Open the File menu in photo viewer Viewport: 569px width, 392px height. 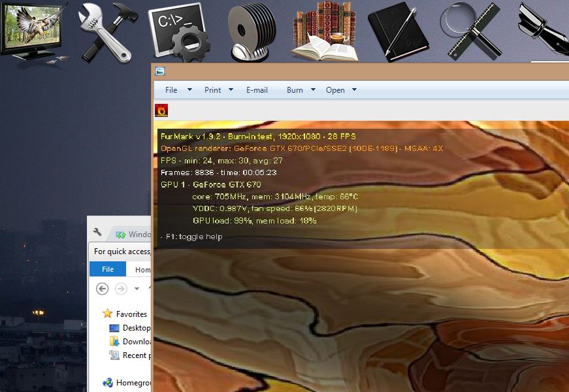coord(171,90)
